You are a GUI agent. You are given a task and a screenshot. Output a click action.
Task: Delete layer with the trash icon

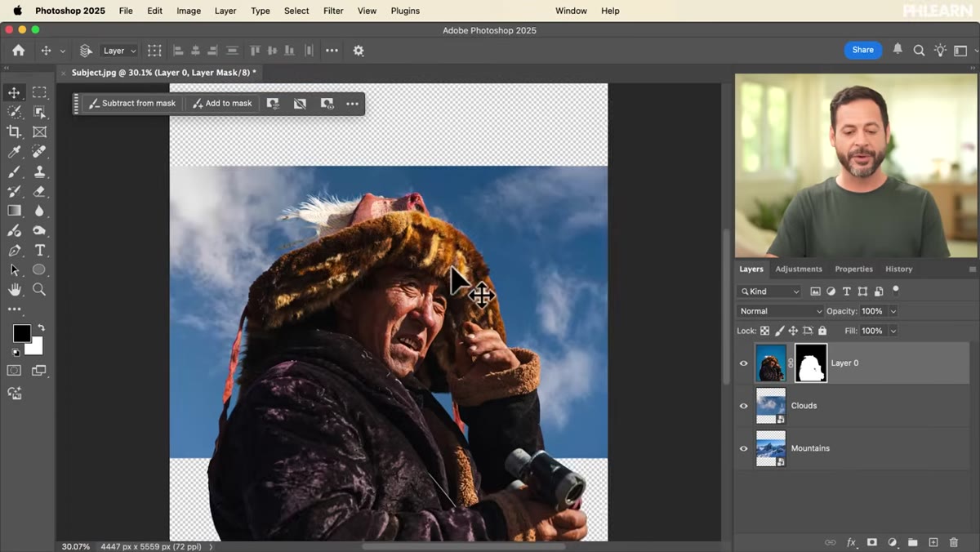tap(954, 542)
